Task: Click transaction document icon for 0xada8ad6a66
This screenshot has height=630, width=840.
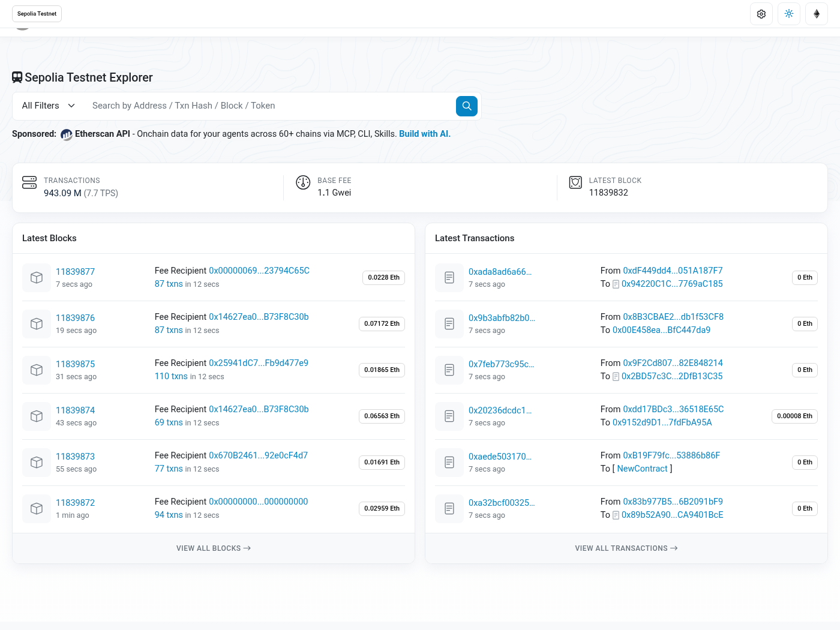Action: 449,278
